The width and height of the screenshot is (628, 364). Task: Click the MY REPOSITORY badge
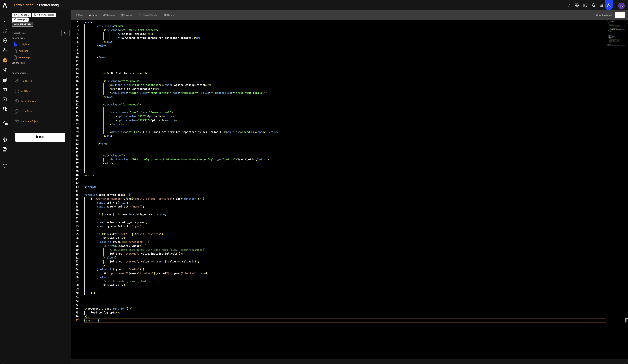pos(22,24)
